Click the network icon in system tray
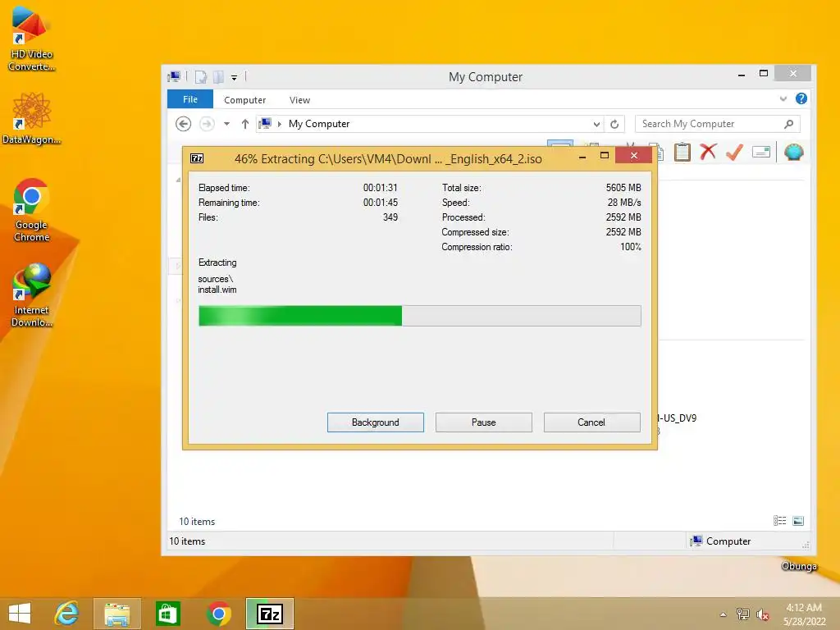Image resolution: width=840 pixels, height=630 pixels. click(743, 614)
